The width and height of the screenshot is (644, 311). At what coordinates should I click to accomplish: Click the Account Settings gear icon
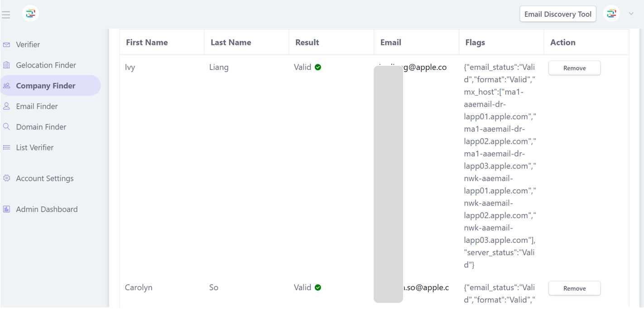(6, 178)
